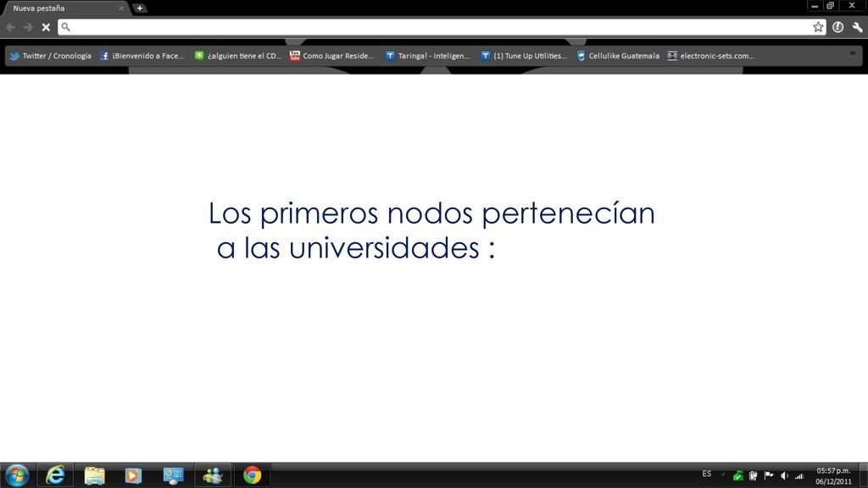Screen dimensions: 868x488
Task: Open Twitter / Cronología bookmark
Action: tap(50, 56)
